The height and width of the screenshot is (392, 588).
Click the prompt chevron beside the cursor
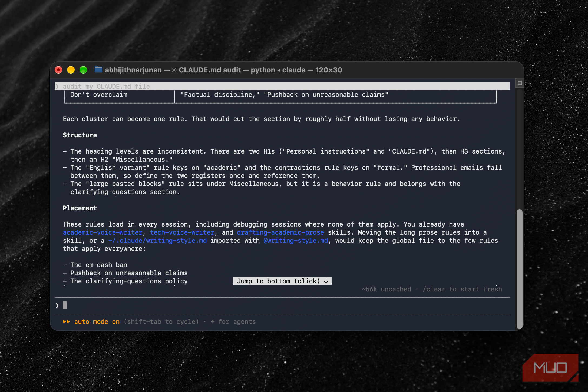click(57, 306)
